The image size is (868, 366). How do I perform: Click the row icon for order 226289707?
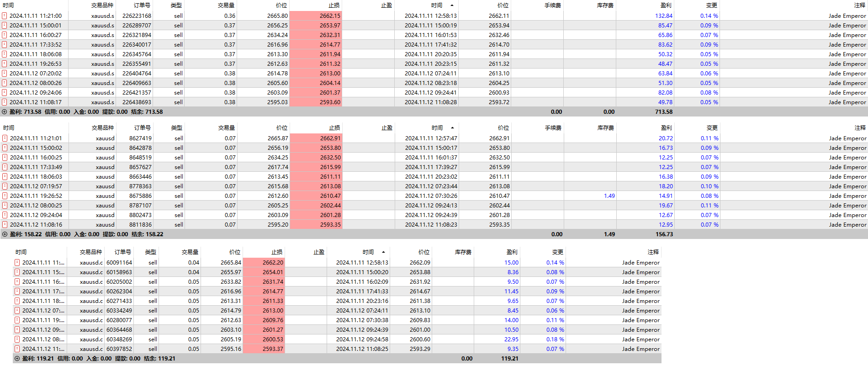point(5,25)
